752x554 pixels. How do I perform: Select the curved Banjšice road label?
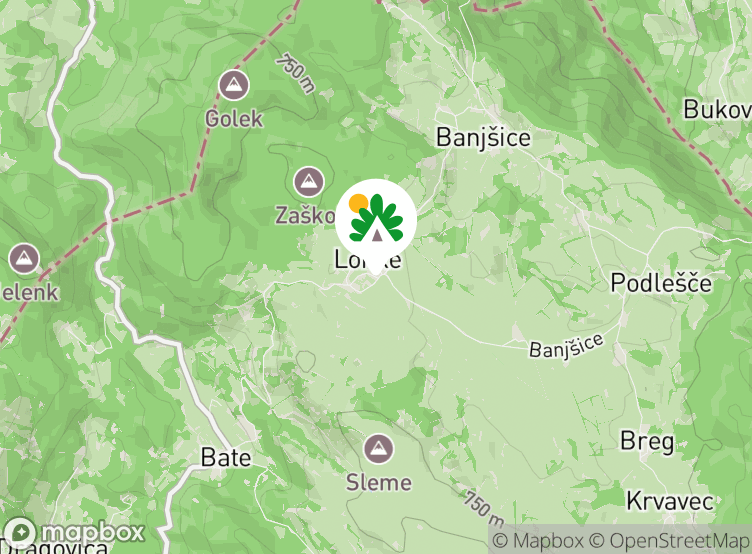566,346
